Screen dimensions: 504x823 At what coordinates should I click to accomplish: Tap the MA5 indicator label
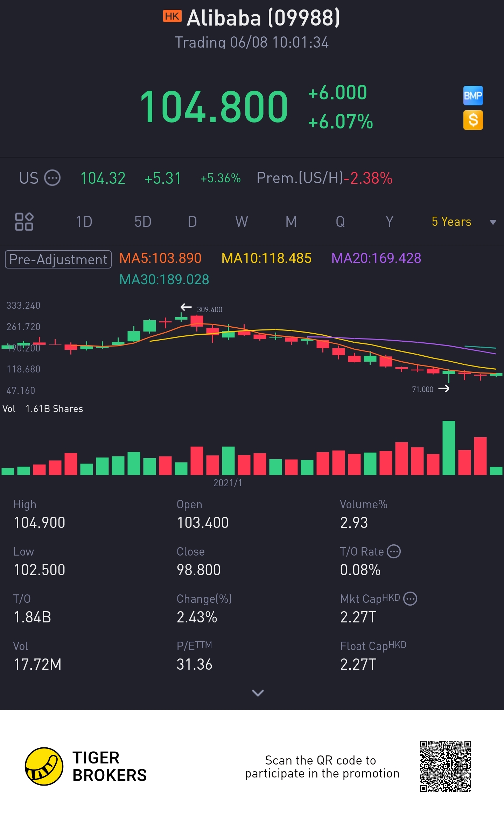(x=160, y=258)
